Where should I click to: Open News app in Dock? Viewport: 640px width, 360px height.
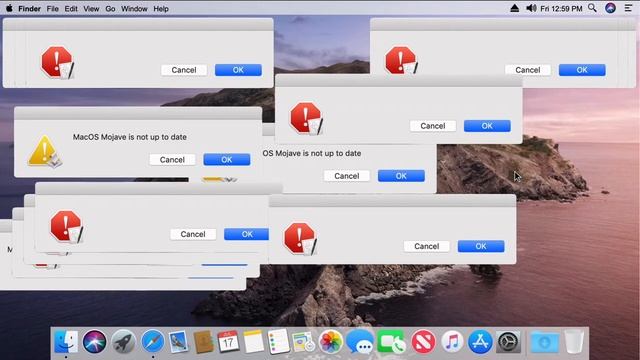(423, 342)
